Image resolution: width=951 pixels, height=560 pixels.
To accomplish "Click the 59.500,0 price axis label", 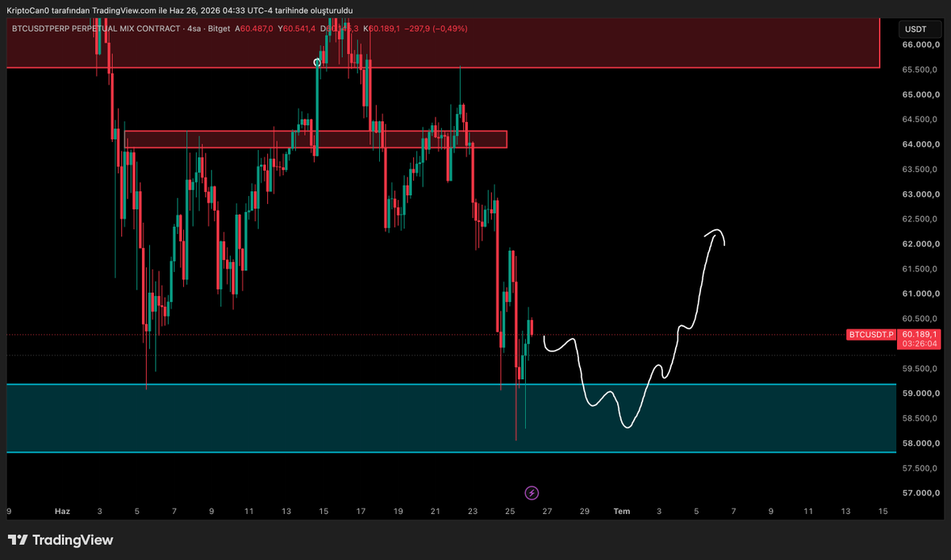I will click(x=921, y=369).
